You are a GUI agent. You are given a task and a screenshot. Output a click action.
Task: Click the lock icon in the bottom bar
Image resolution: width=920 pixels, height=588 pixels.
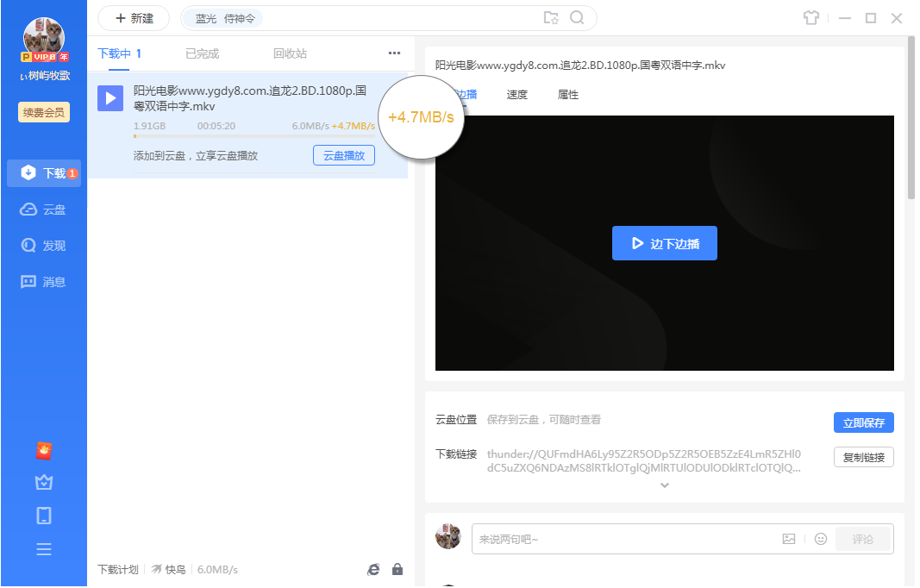point(397,569)
